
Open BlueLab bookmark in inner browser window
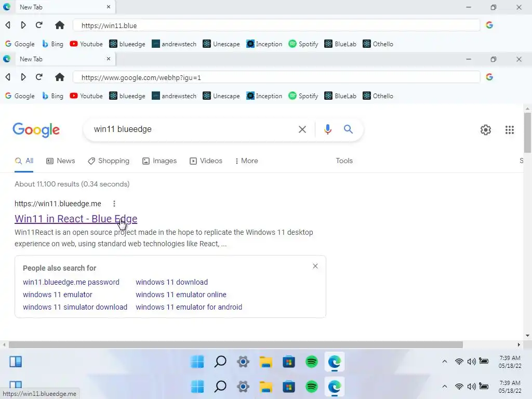coord(340,96)
